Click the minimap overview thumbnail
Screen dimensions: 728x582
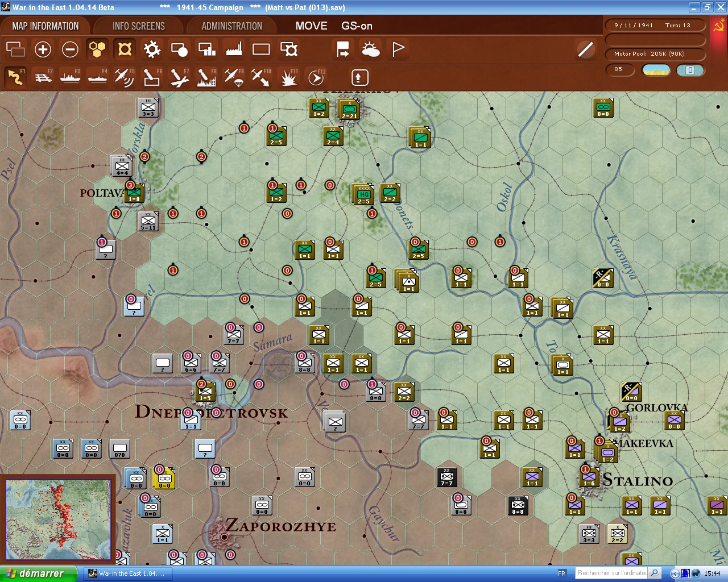(x=58, y=519)
